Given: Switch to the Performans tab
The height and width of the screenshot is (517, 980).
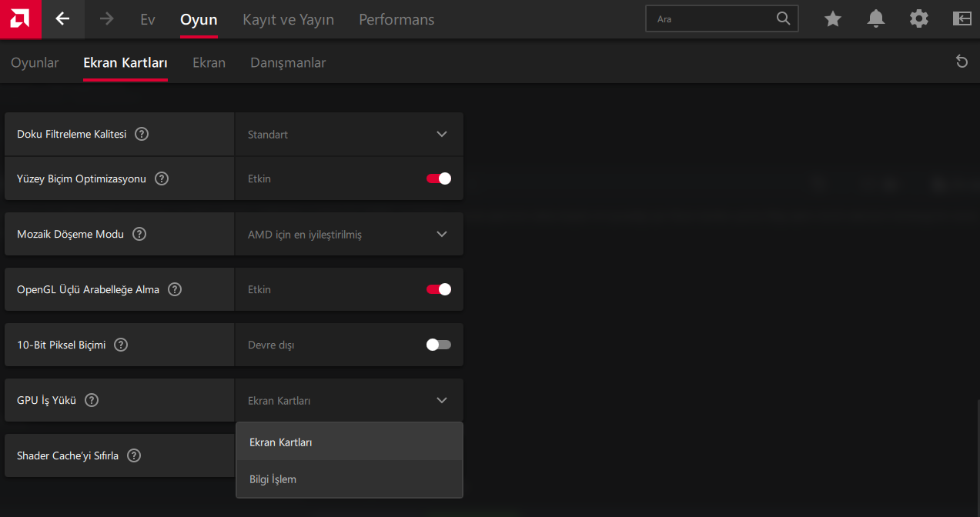Looking at the screenshot, I should coord(396,20).
